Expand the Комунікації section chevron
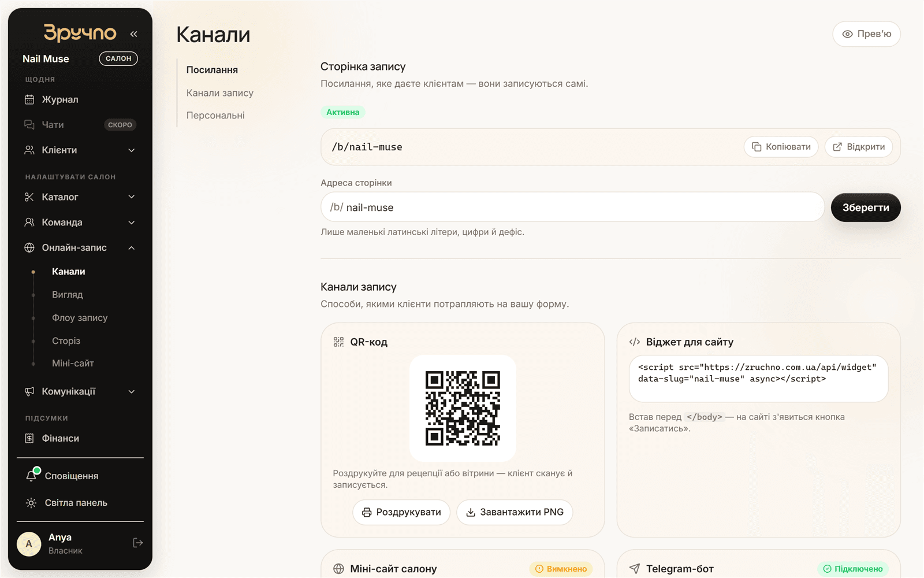Image resolution: width=924 pixels, height=578 pixels. pos(132,392)
